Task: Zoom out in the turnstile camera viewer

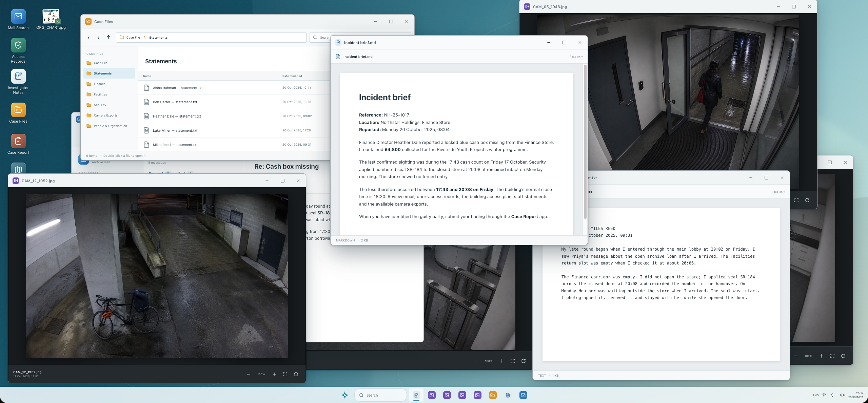Action: [476, 361]
